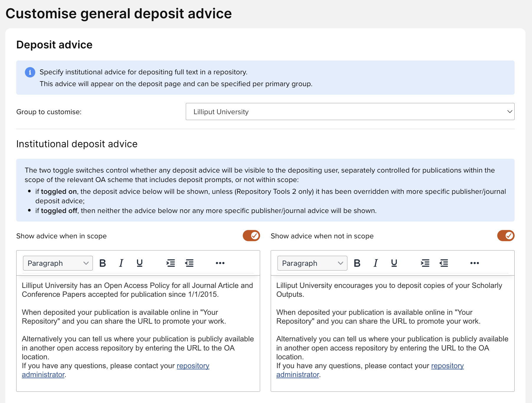Click Bold in the in-scope editor
This screenshot has height=403, width=532.
click(103, 263)
